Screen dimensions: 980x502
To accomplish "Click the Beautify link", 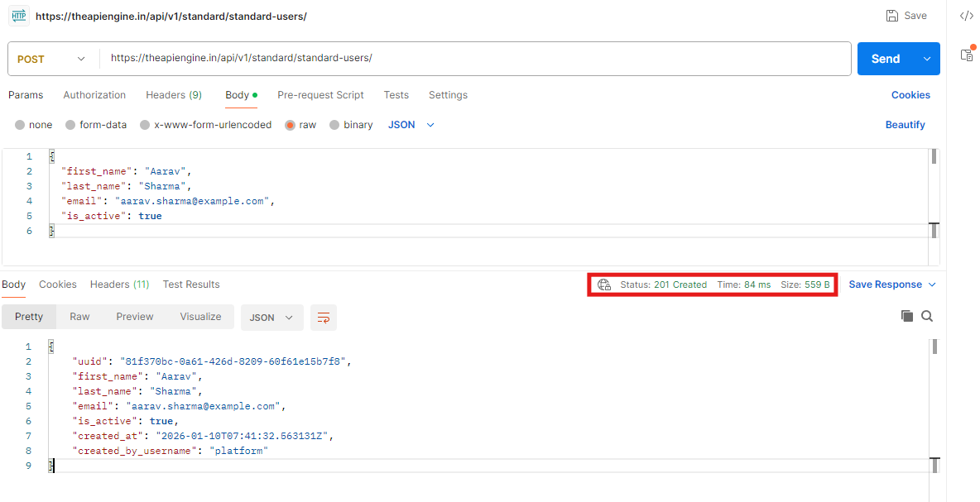I will tap(905, 125).
